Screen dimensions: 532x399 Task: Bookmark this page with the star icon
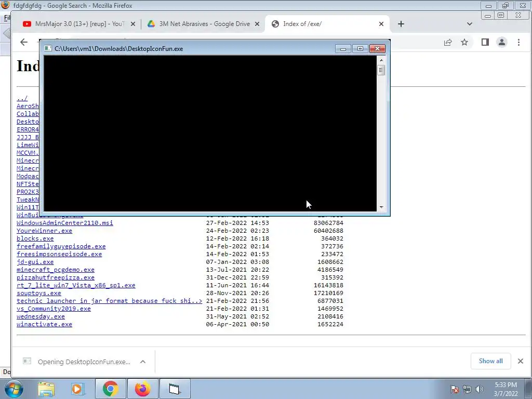[x=464, y=42]
